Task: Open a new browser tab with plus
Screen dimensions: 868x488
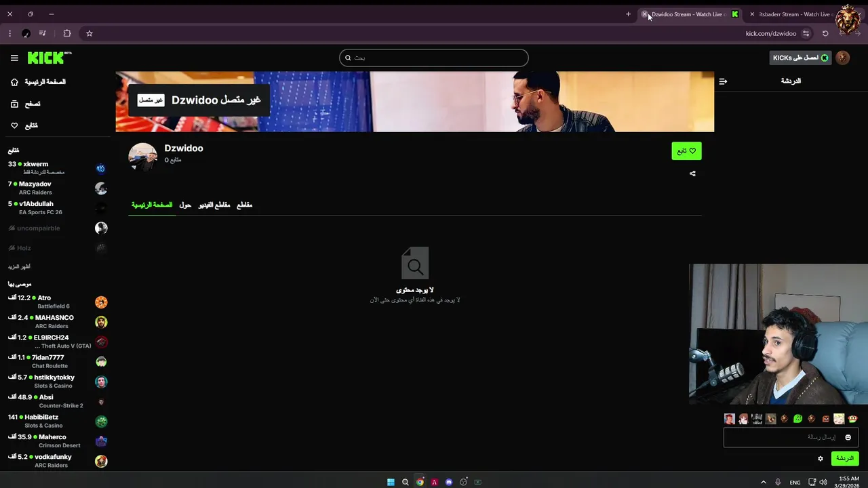Action: pos(628,14)
